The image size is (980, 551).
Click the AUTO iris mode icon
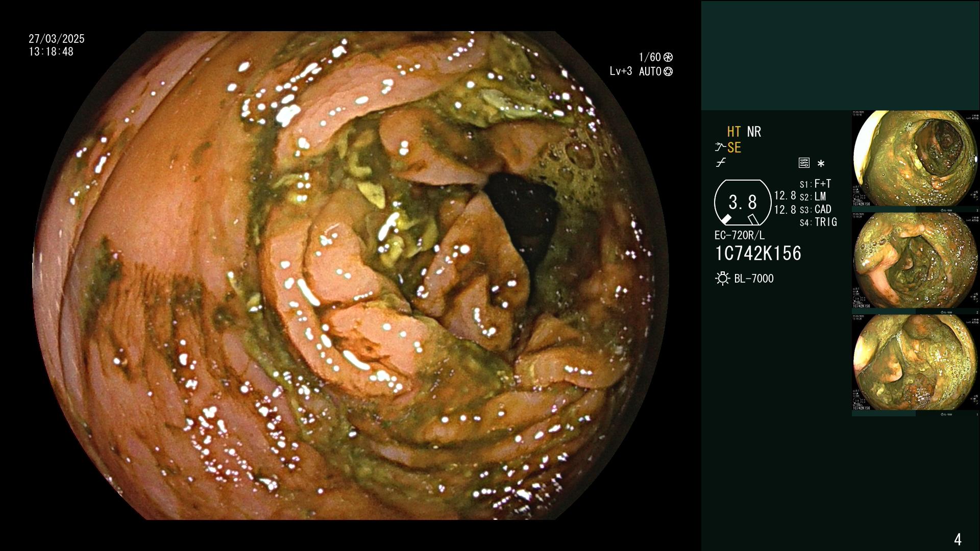pos(668,71)
